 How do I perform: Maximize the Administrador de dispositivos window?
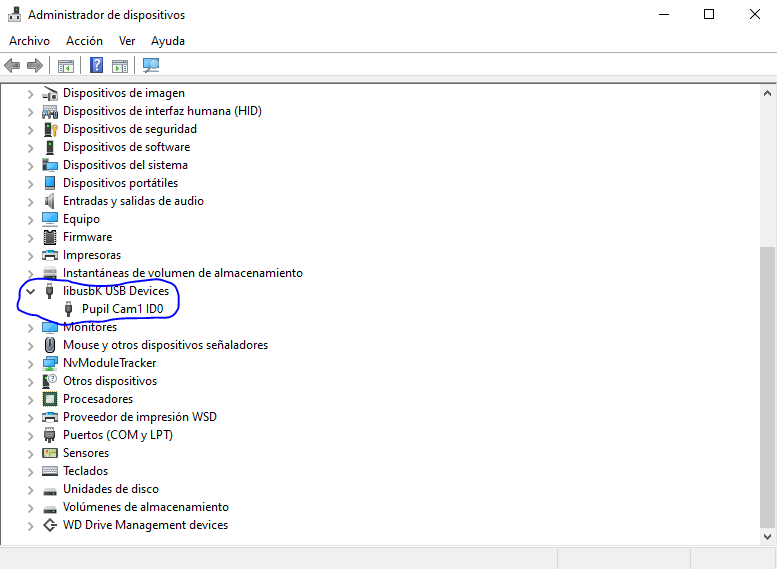[x=709, y=14]
